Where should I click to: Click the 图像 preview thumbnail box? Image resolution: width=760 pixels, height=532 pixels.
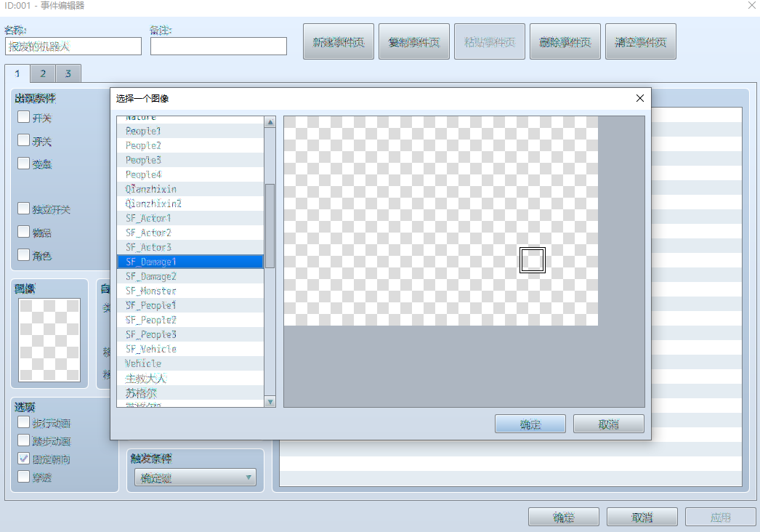[49, 340]
